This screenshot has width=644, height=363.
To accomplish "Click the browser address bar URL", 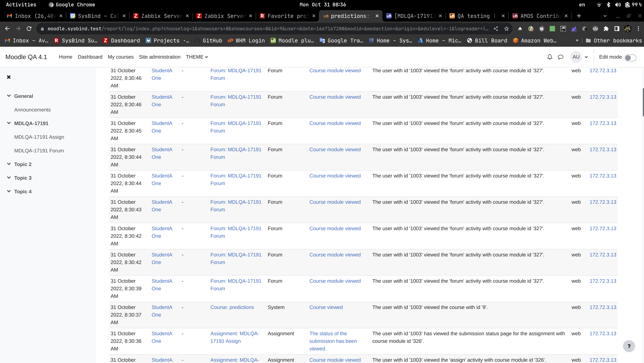I will [268, 29].
